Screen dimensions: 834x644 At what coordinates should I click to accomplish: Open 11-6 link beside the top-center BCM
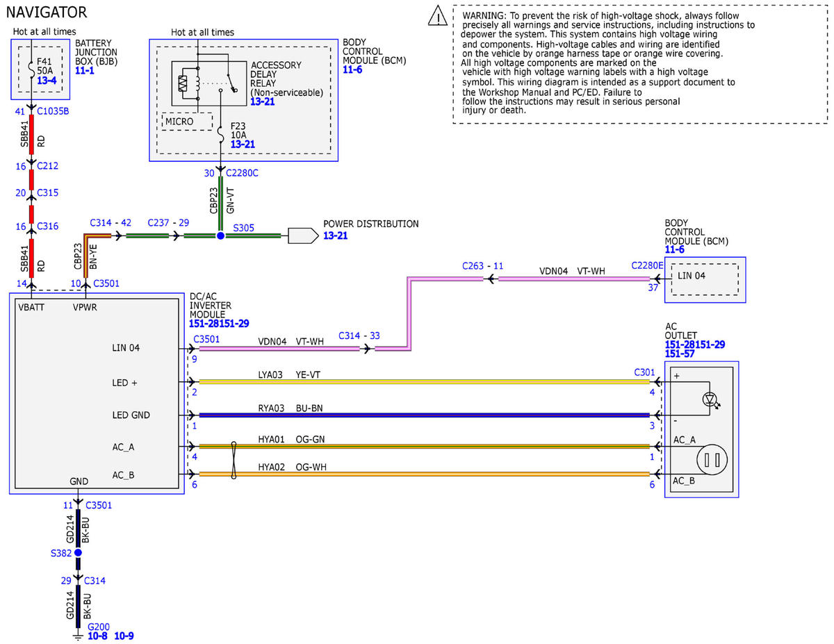tap(352, 70)
